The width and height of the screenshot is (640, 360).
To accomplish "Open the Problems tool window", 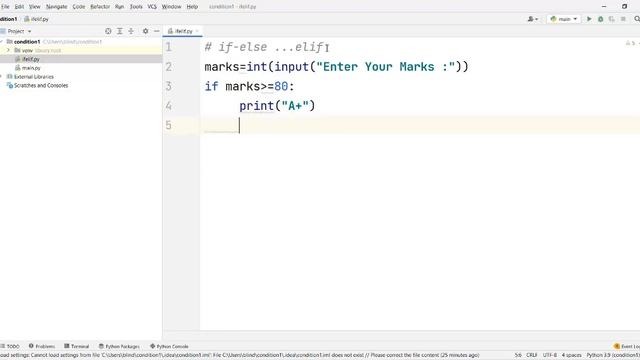I will (x=42, y=346).
